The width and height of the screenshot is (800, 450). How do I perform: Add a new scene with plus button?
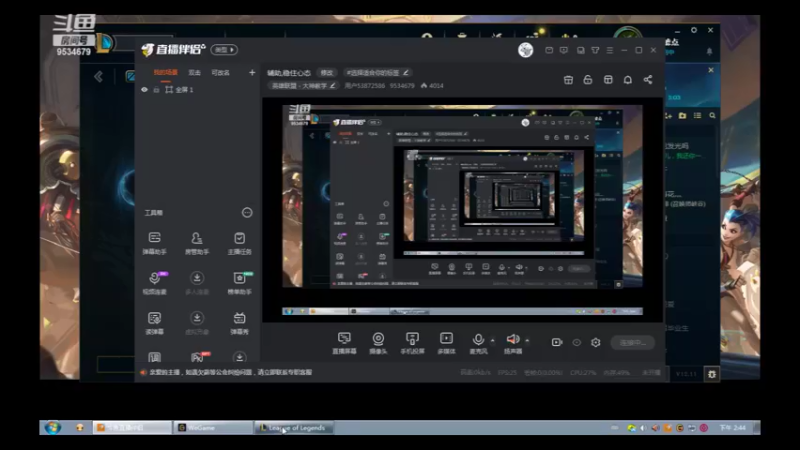pos(252,73)
